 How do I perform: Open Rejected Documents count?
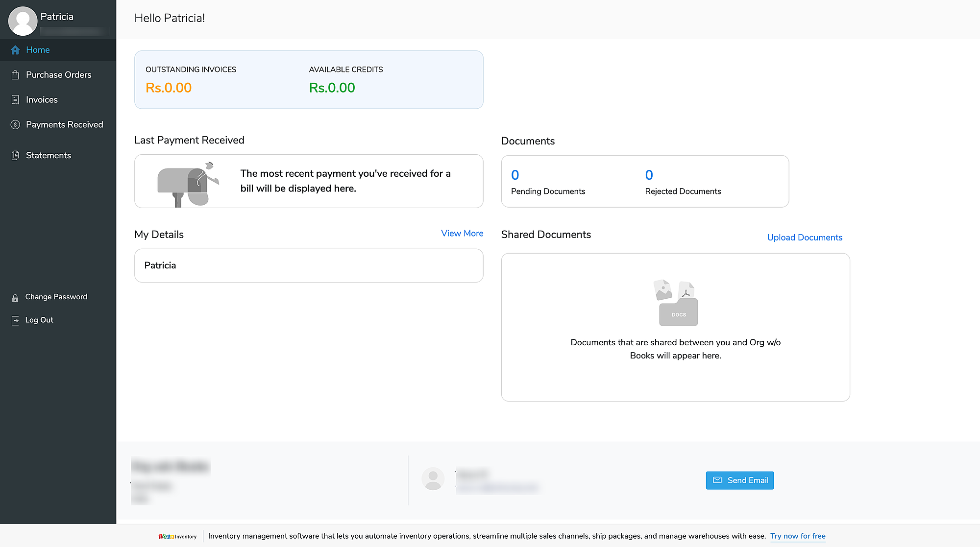tap(648, 175)
